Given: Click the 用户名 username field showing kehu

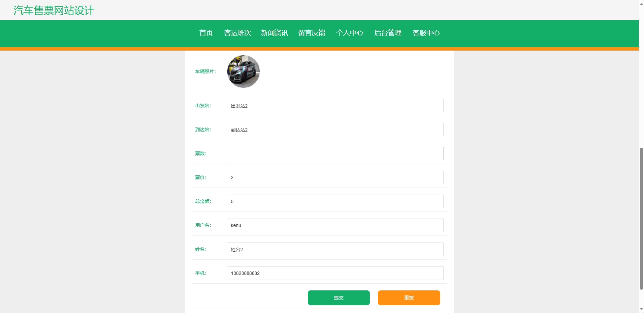Looking at the screenshot, I should pos(335,225).
